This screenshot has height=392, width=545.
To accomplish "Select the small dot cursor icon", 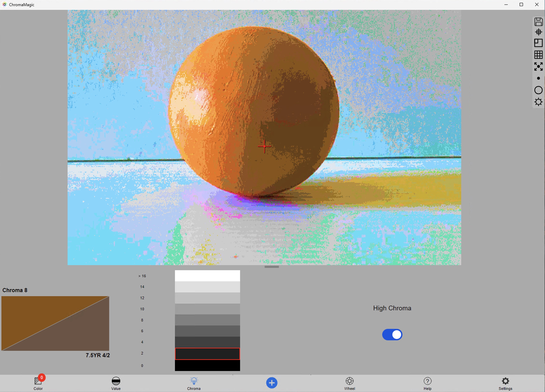I will (x=539, y=78).
